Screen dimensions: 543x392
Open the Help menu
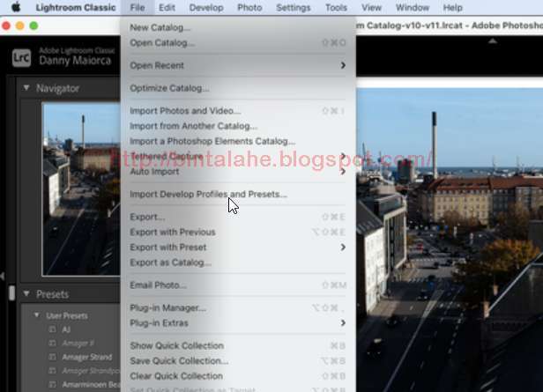pyautogui.click(x=452, y=7)
